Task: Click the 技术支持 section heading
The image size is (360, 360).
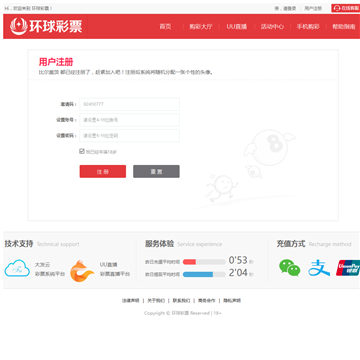Action: coord(19,244)
